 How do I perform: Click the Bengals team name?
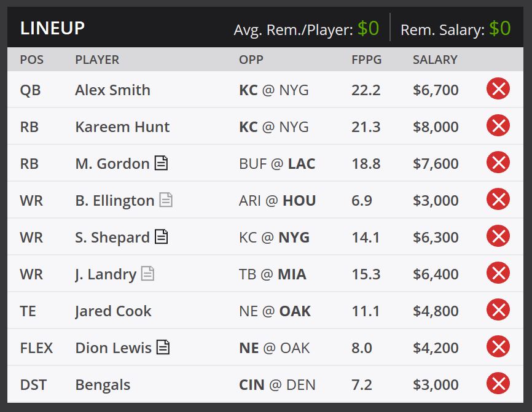coord(103,385)
